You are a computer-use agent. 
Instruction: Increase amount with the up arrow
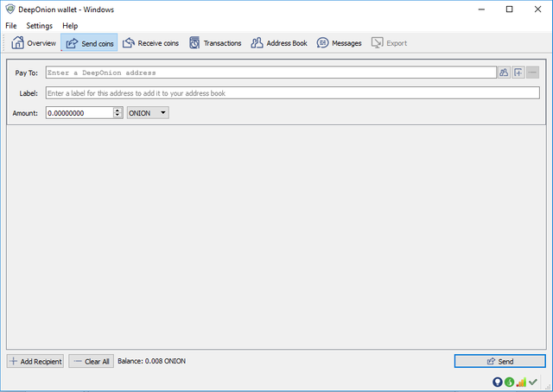coord(118,111)
